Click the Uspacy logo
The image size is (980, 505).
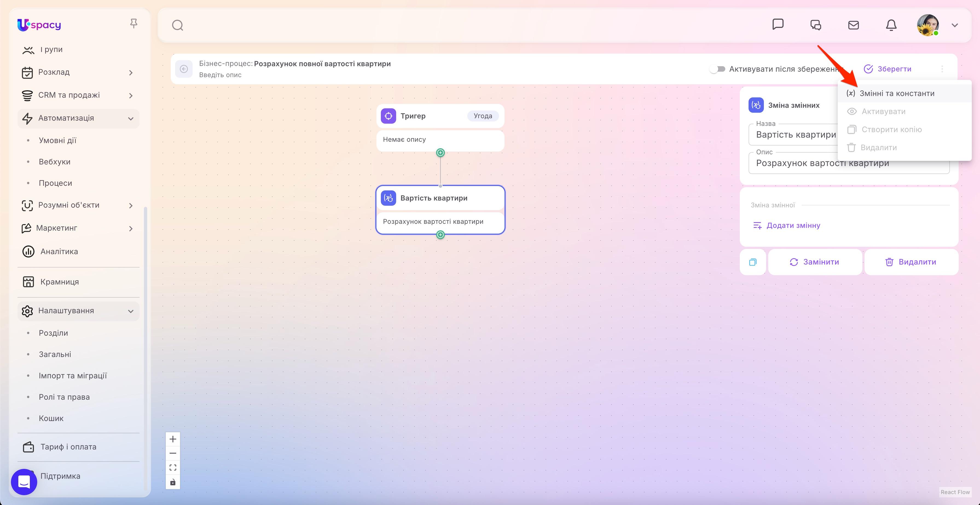tap(39, 25)
